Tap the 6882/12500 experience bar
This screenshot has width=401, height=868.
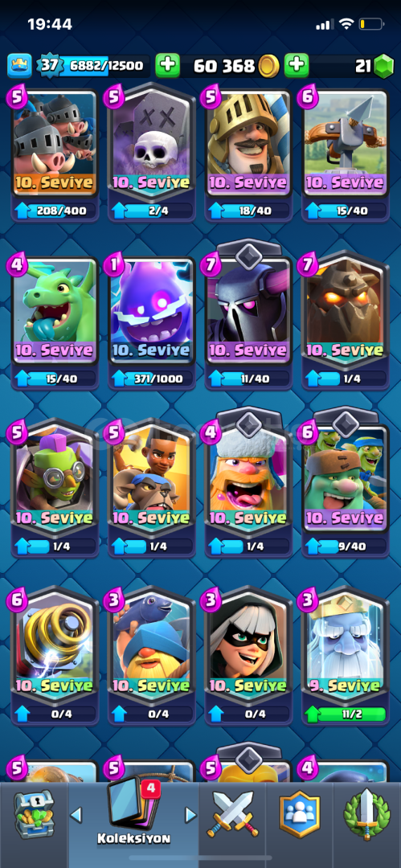(x=103, y=67)
